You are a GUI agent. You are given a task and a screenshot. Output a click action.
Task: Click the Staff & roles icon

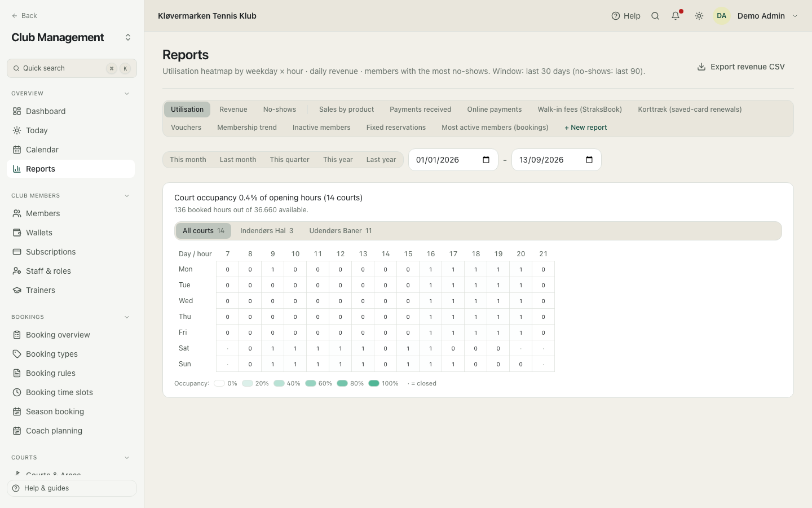tap(17, 271)
